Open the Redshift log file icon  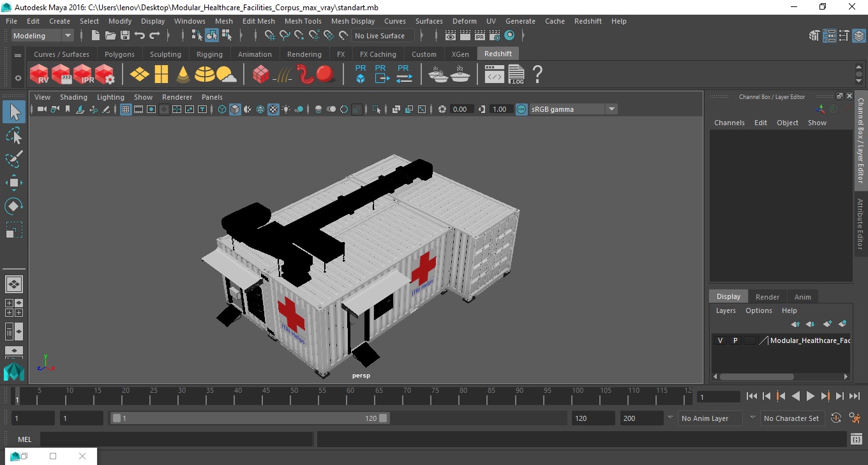coord(516,74)
